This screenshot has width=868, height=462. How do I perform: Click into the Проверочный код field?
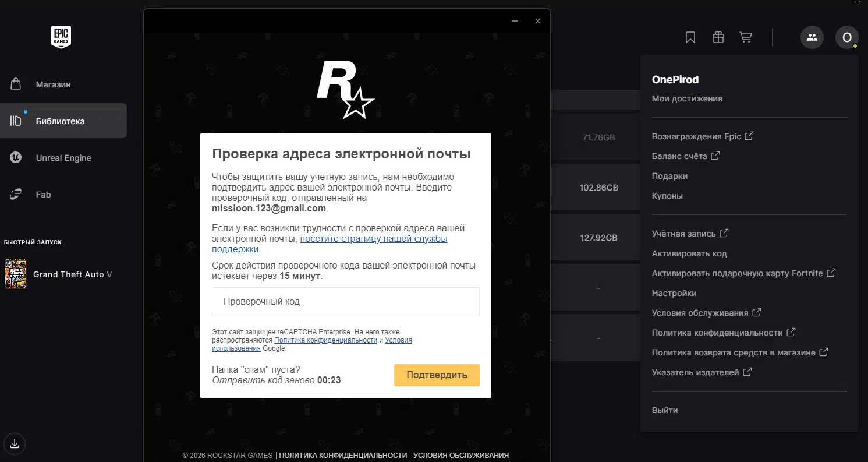point(345,302)
